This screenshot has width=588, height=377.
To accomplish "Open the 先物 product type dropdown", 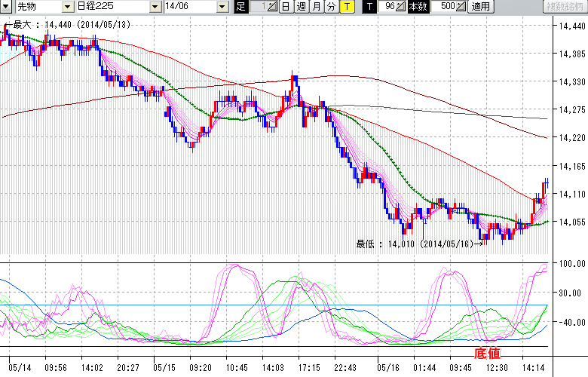I will coord(69,7).
